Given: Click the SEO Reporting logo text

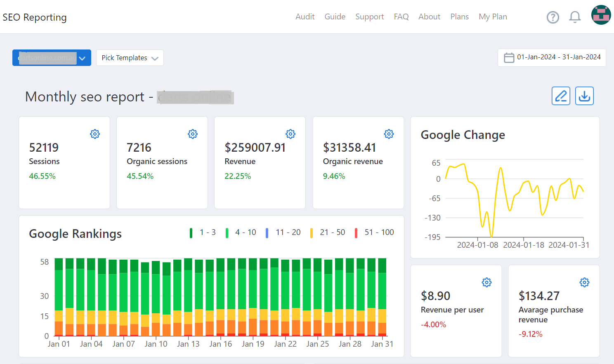Looking at the screenshot, I should (x=35, y=17).
